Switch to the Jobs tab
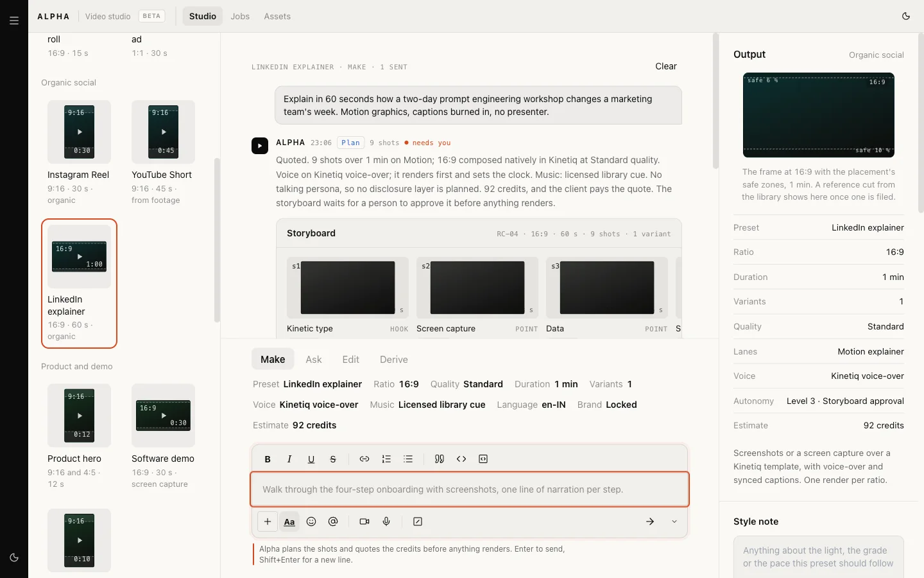The height and width of the screenshot is (578, 924). tap(240, 16)
